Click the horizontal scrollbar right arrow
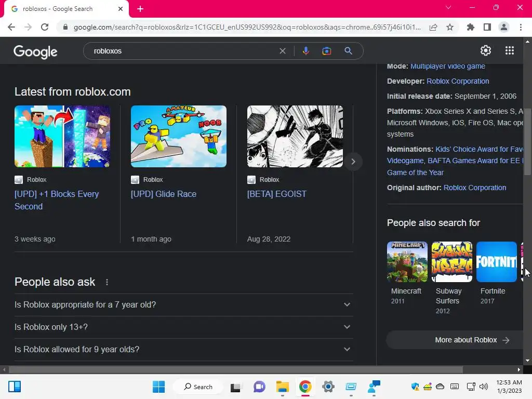Viewport: 532px width, 399px height. [x=519, y=369]
